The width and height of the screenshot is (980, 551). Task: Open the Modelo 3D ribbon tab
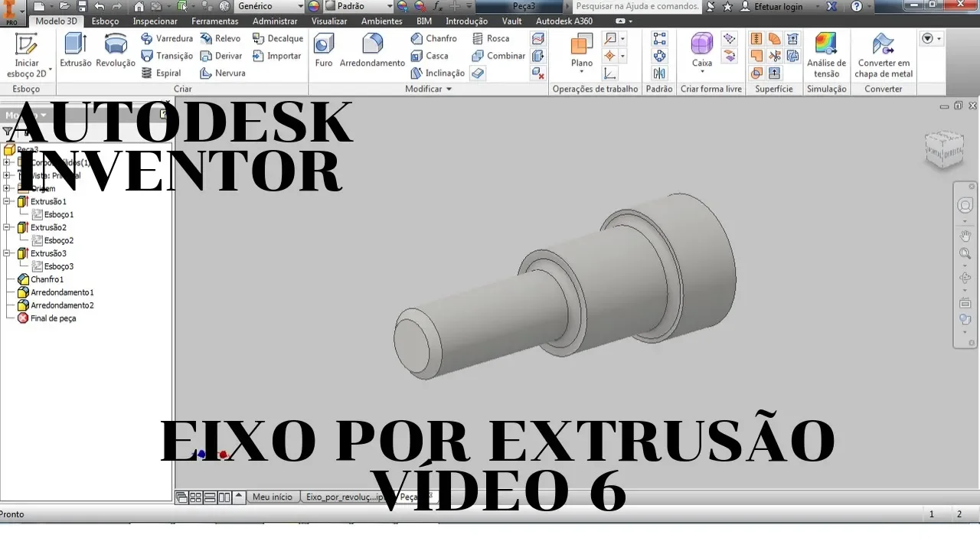57,21
